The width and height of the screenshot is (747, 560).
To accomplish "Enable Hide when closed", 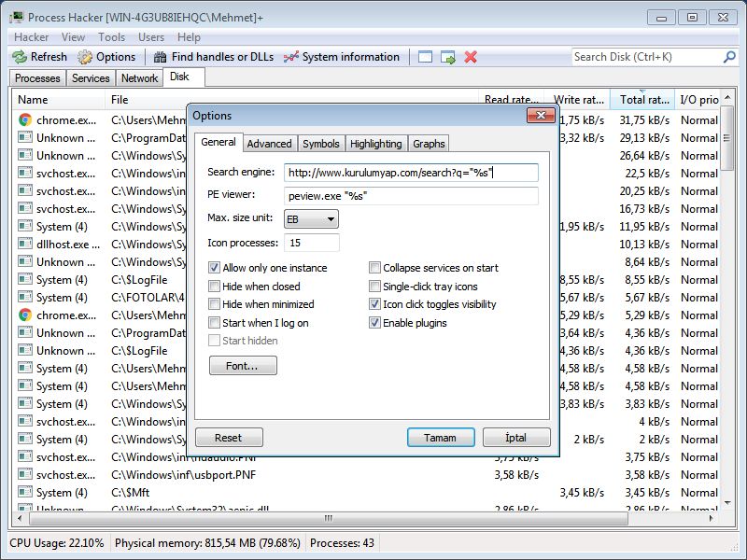I will tap(215, 287).
